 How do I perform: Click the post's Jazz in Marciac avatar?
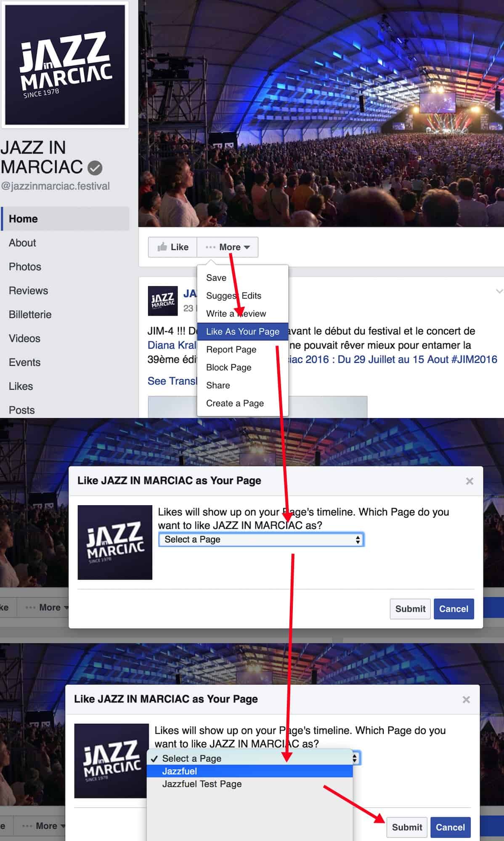coord(163,301)
